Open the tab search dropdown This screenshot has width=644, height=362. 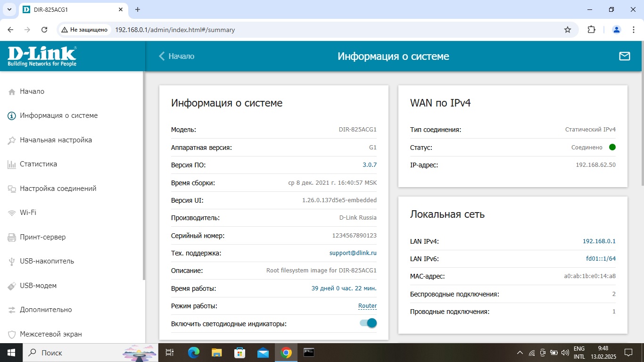[9, 9]
